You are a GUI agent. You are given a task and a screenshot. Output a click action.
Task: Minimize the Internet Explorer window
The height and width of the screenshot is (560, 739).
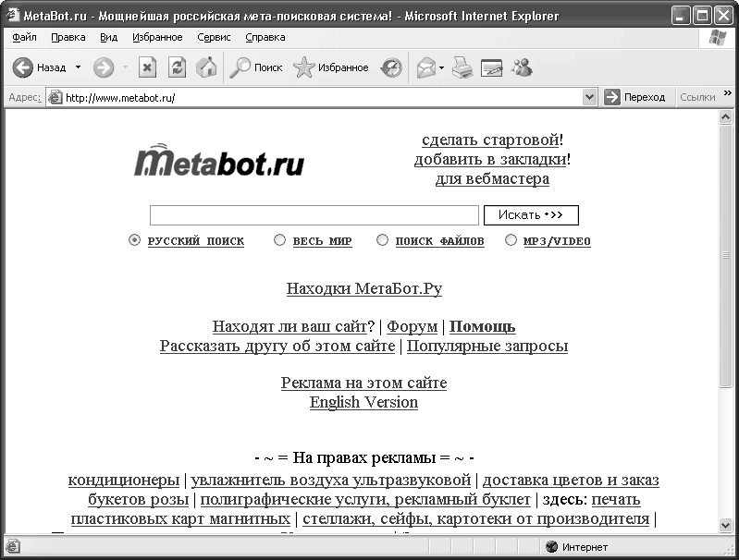(x=680, y=16)
